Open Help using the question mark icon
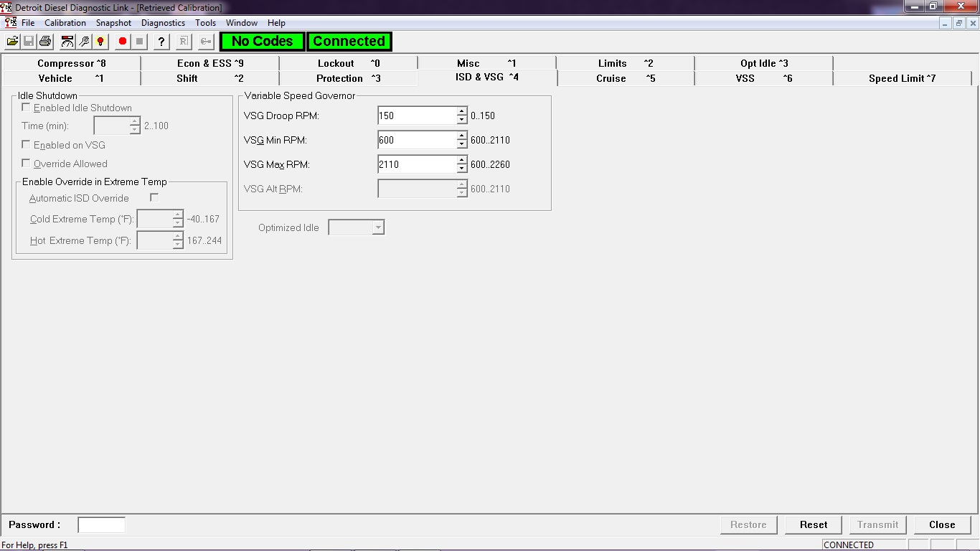980x551 pixels. (x=161, y=41)
